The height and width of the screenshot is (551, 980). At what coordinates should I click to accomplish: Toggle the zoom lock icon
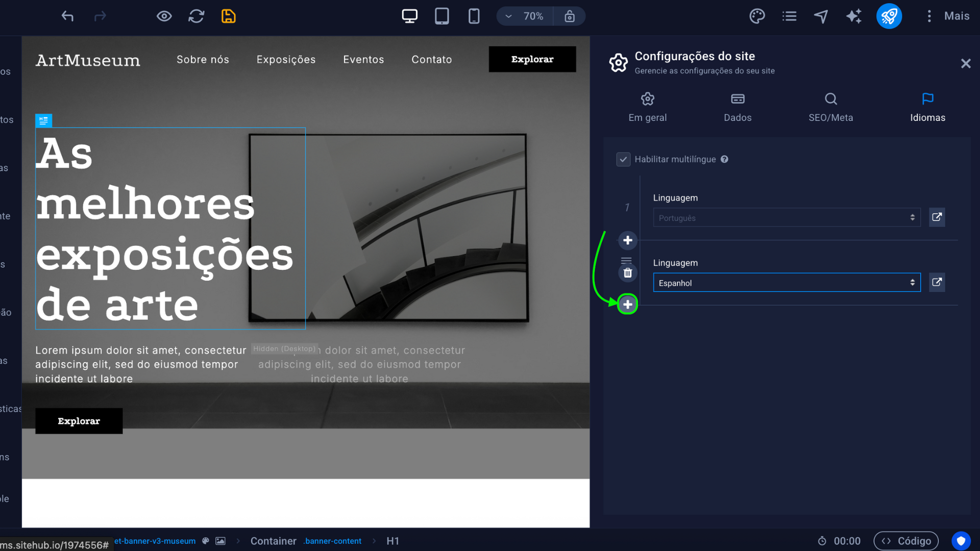point(570,16)
